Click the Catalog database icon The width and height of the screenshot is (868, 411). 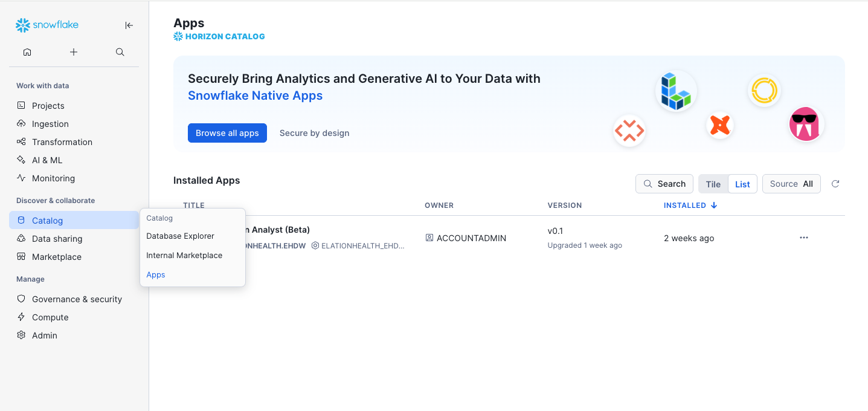point(21,220)
